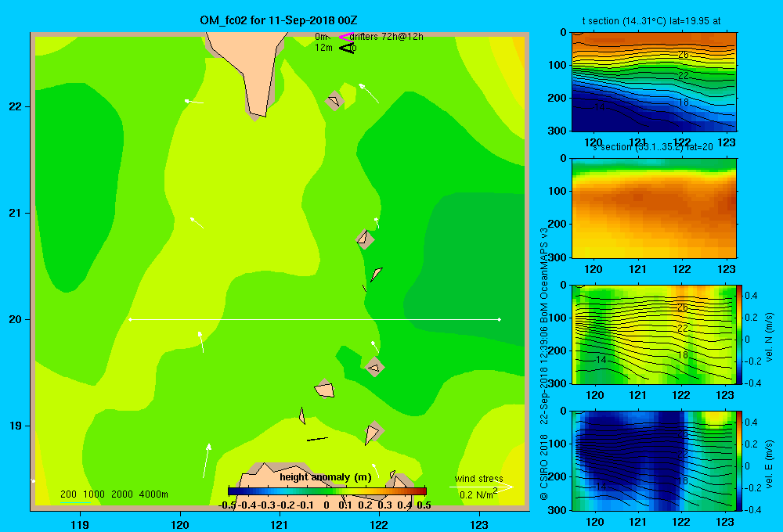Click the '0.2 N/m2' wind stress value

pos(478,494)
